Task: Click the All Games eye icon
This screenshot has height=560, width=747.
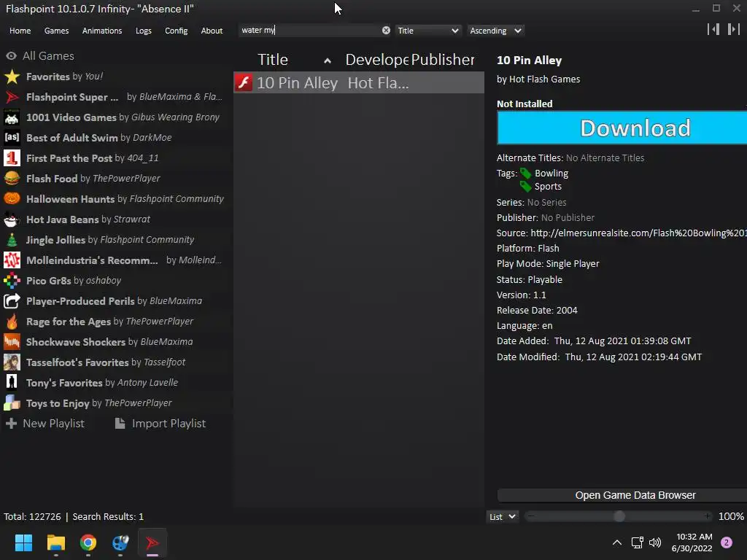Action: [x=12, y=56]
